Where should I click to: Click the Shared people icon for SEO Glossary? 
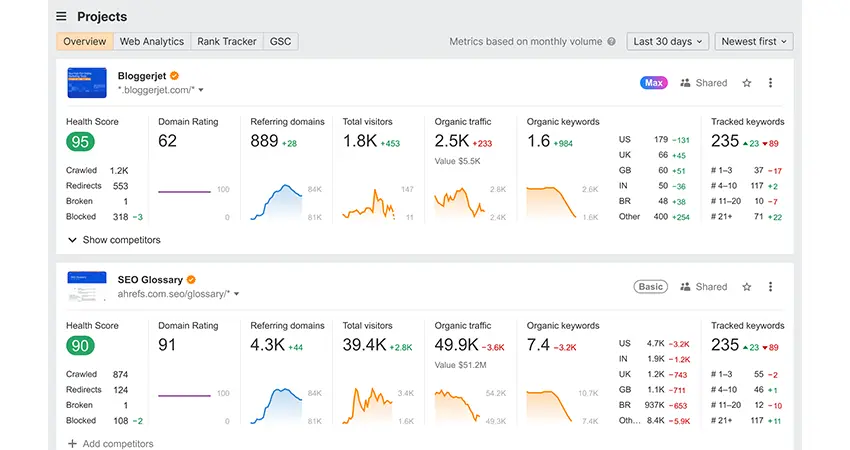click(685, 287)
